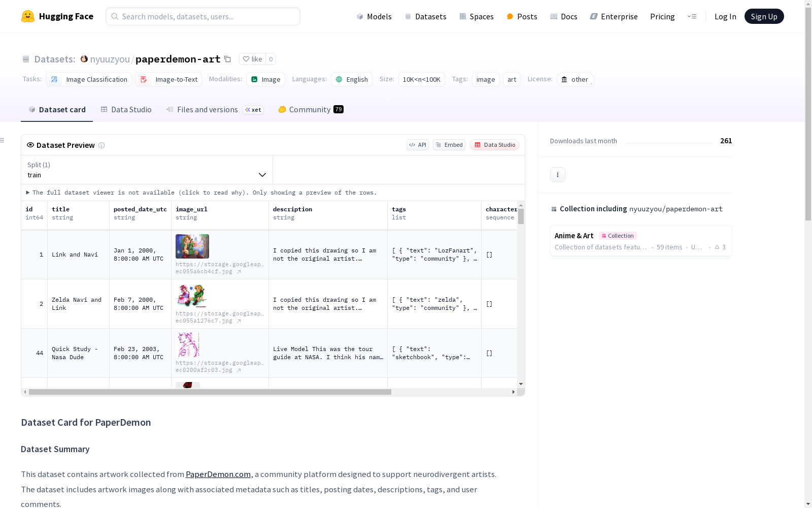Image resolution: width=812 pixels, height=508 pixels.
Task: Click the Image Classification task tag
Action: click(x=89, y=79)
